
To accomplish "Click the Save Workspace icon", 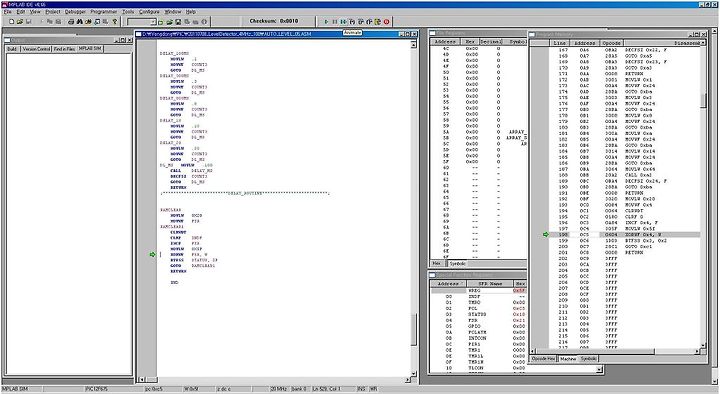I will point(178,22).
